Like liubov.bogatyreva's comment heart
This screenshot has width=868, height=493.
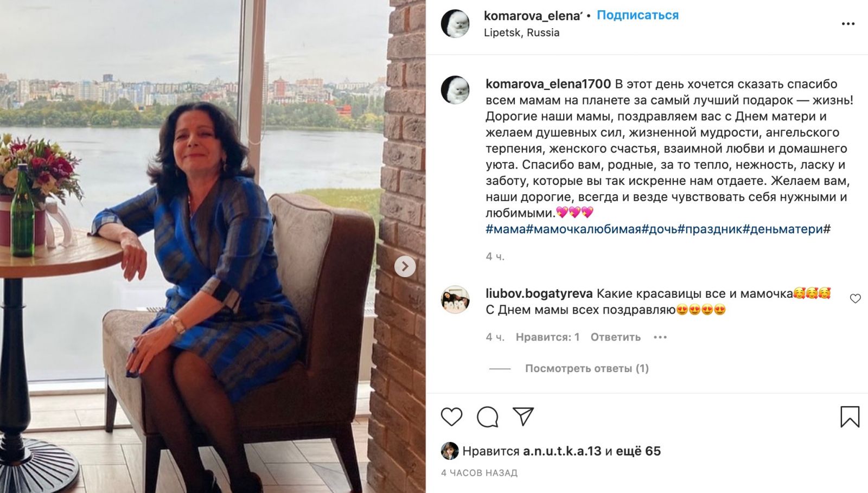tap(855, 298)
